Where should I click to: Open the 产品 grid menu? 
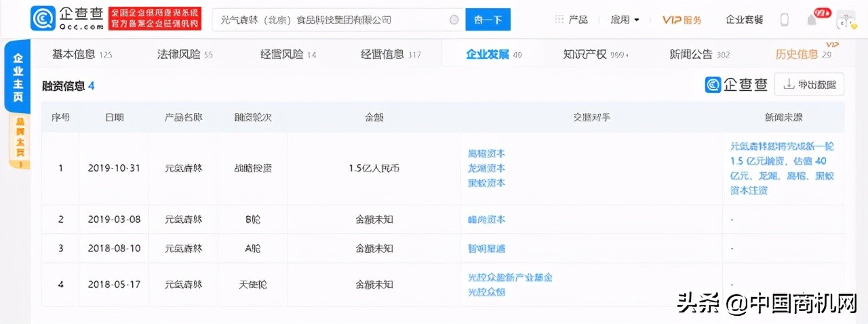pos(572,20)
